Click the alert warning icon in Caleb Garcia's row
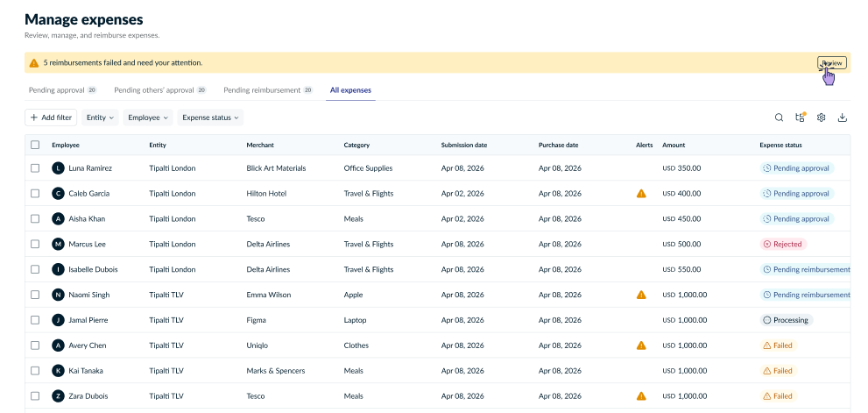The image size is (868, 413). (641, 194)
